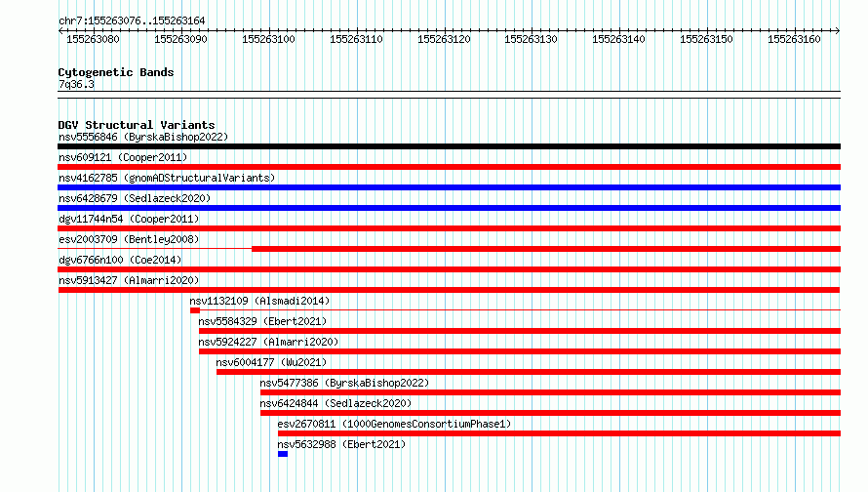Image resolution: width=868 pixels, height=492 pixels.
Task: Click the red esv2670811 variant bar
Action: 559,433
